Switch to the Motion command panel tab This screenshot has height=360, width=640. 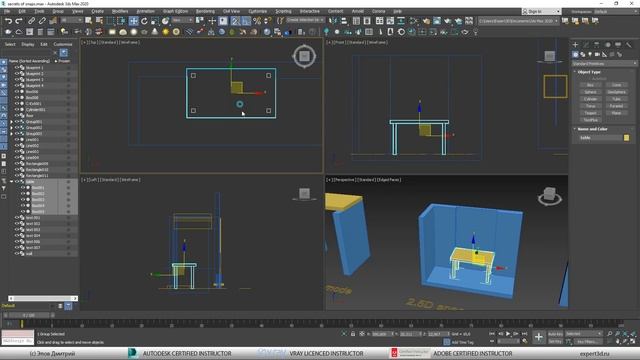coord(607,44)
